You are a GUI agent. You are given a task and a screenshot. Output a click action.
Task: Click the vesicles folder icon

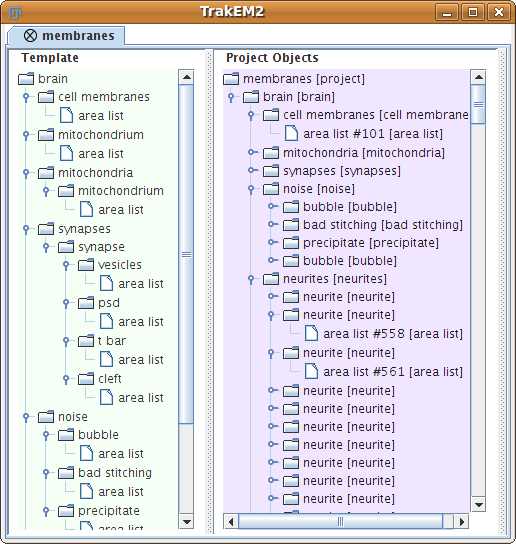point(86,265)
